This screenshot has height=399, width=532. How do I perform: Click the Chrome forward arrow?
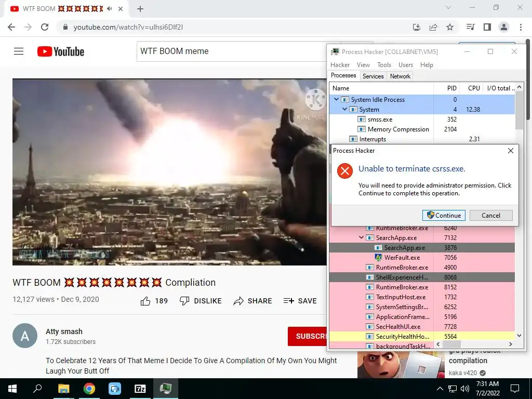(x=28, y=27)
